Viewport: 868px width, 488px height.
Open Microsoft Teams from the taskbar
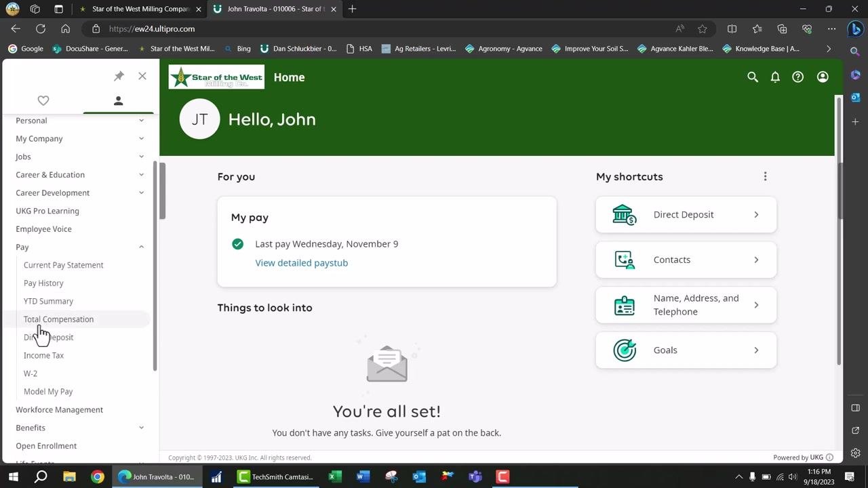pyautogui.click(x=475, y=476)
